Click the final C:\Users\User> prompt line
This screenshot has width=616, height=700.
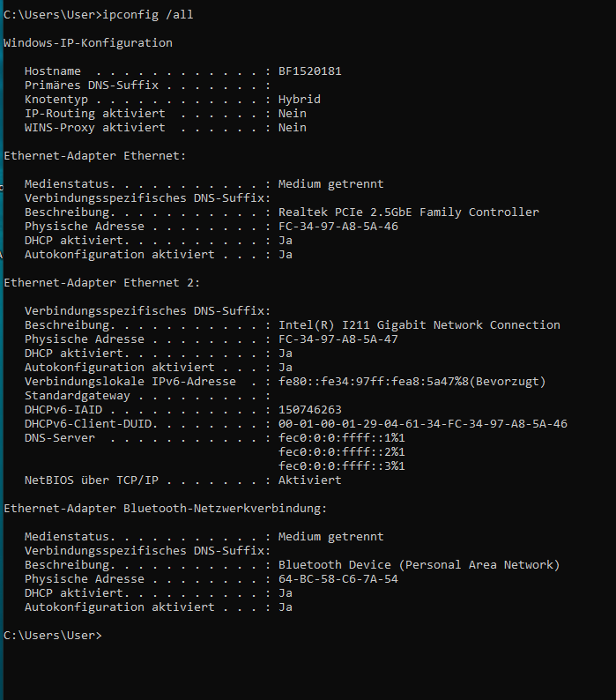point(53,636)
